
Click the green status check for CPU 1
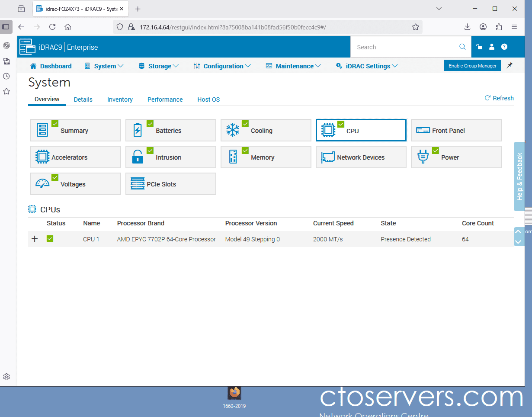[50, 238]
